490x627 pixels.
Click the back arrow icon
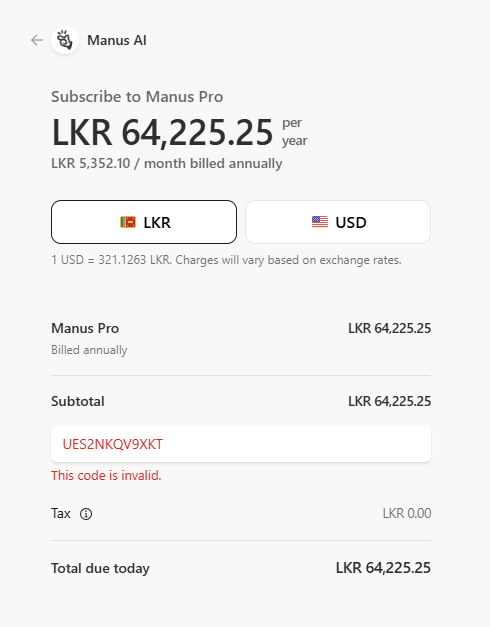pyautogui.click(x=37, y=40)
